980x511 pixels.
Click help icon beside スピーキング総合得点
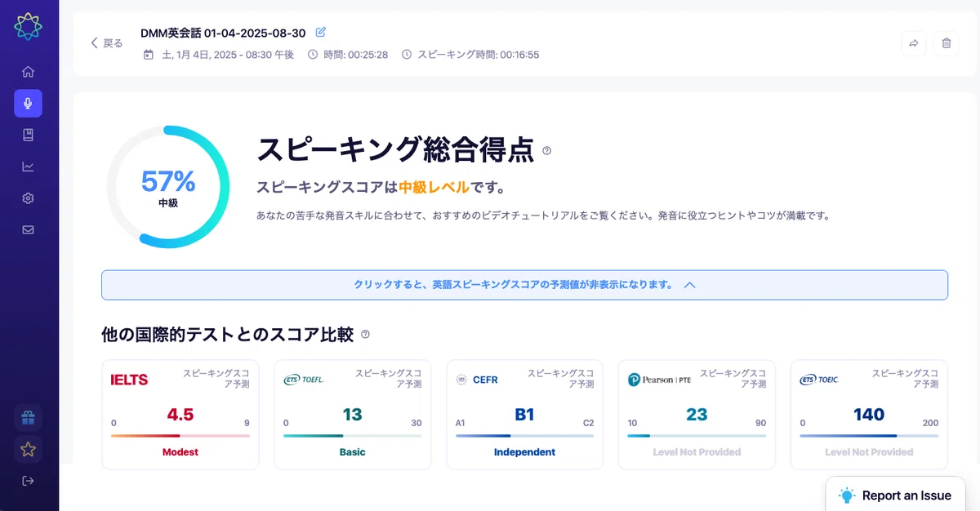pyautogui.click(x=547, y=150)
